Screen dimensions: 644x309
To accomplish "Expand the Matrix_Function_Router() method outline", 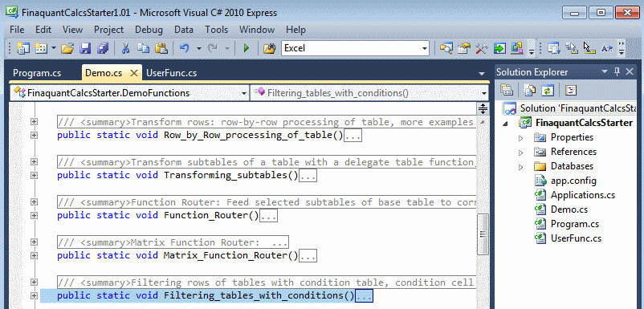I will click(34, 255).
